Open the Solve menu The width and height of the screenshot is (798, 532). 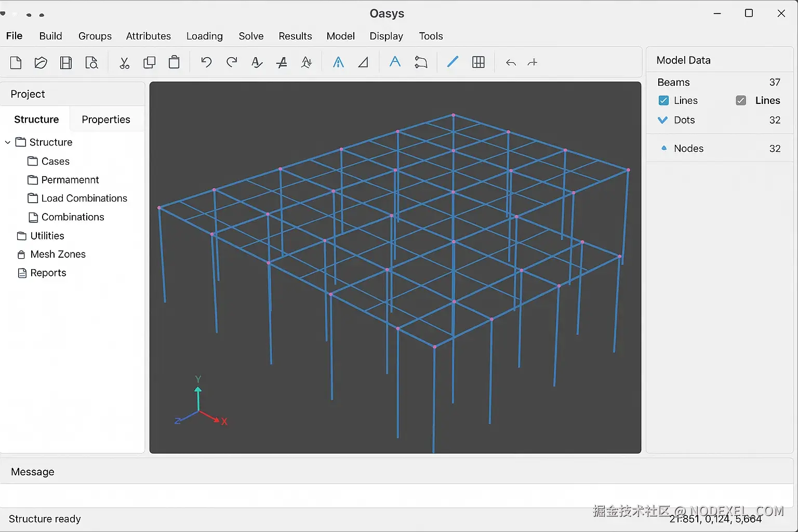(251, 36)
